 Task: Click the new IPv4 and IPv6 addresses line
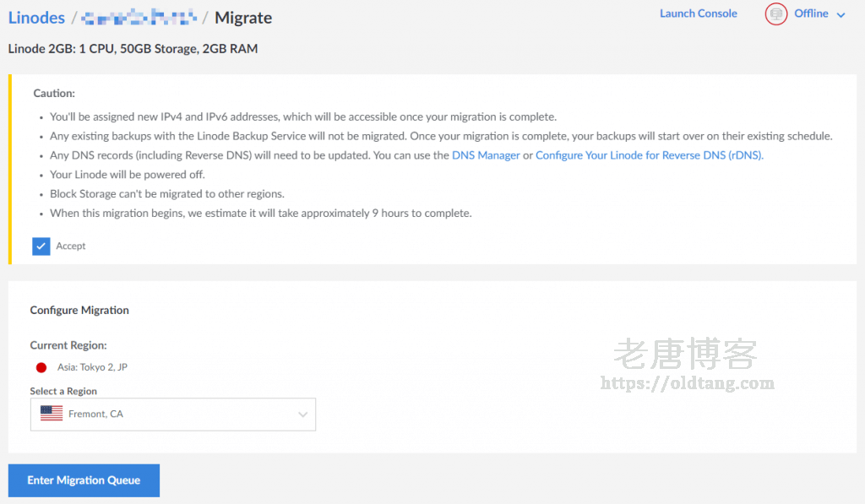pyautogui.click(x=303, y=117)
